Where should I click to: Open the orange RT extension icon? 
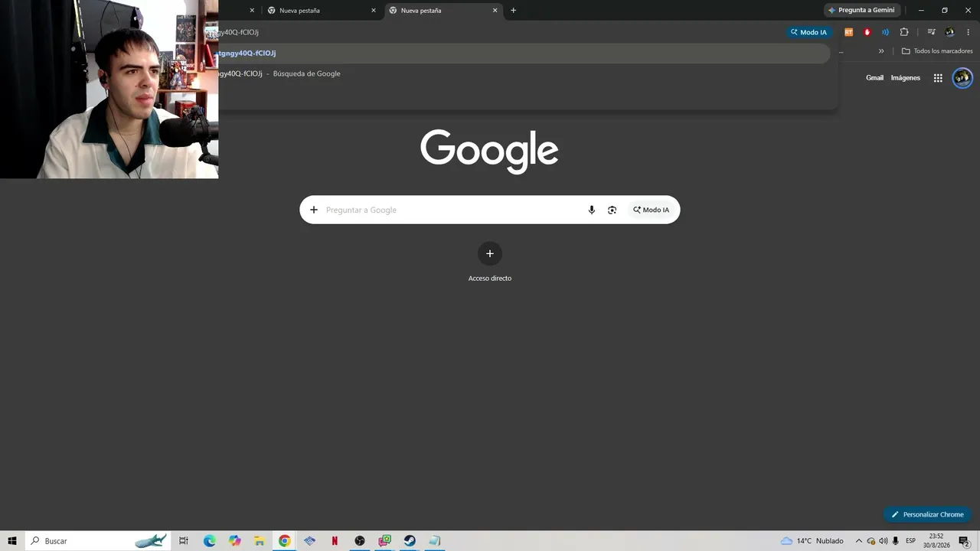pos(848,32)
